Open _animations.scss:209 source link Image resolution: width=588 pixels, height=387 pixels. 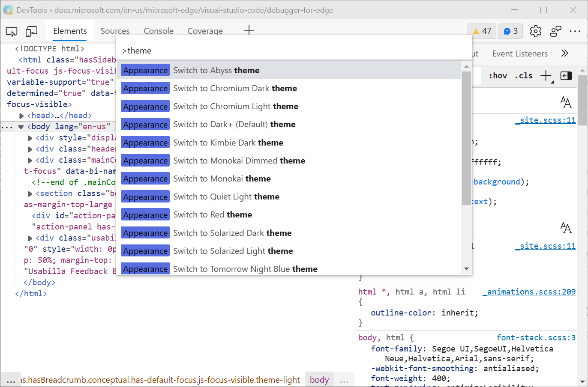click(x=529, y=292)
